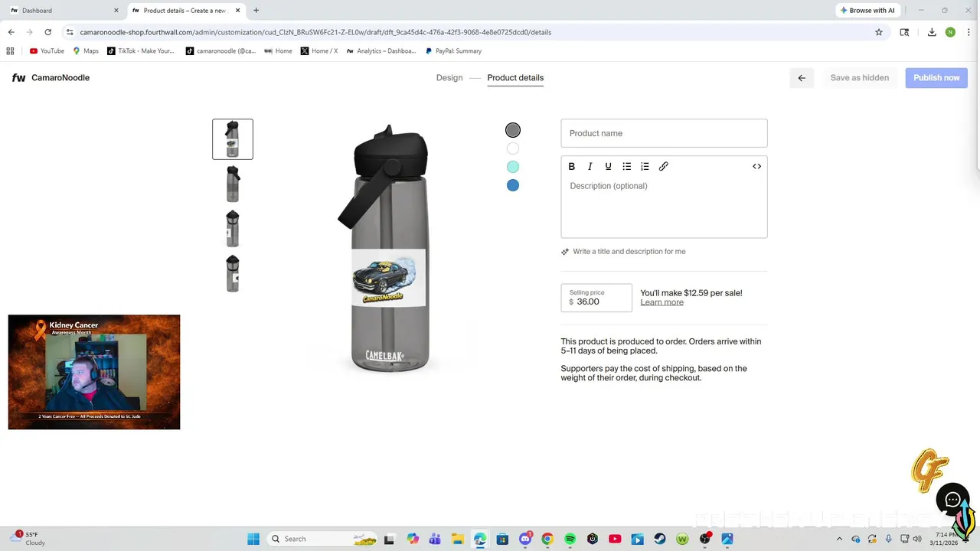Open the PayPal: Summary bookmark
980x551 pixels.
click(x=452, y=51)
